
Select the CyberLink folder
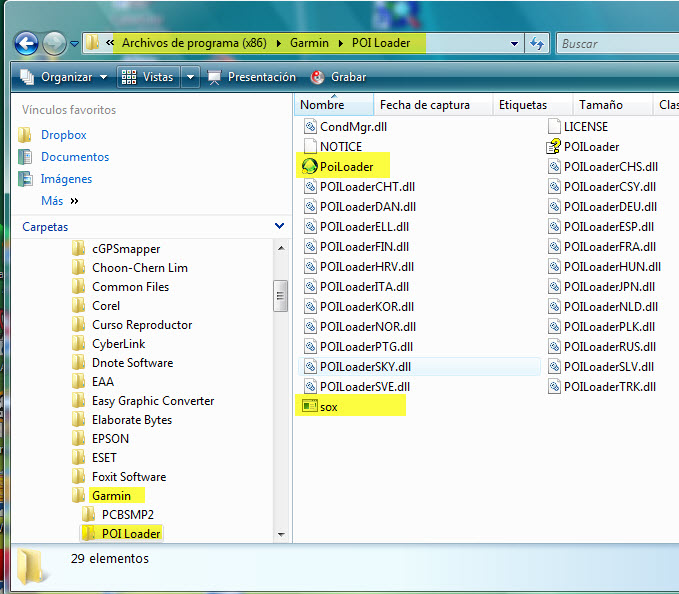[119, 344]
